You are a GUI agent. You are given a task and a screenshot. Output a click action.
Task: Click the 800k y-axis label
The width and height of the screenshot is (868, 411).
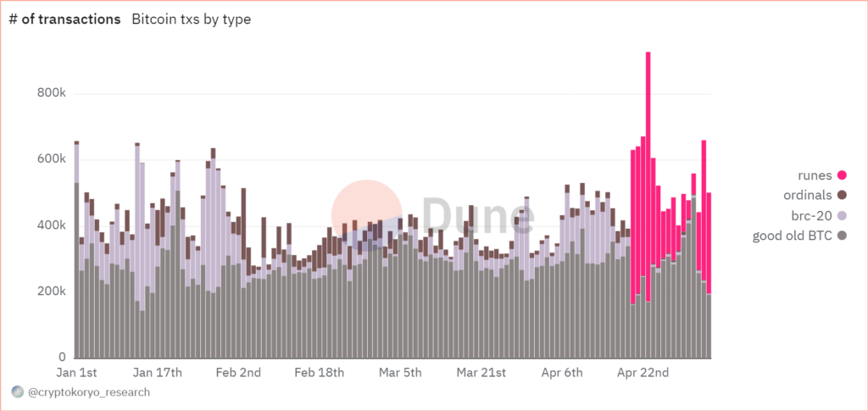coord(52,93)
